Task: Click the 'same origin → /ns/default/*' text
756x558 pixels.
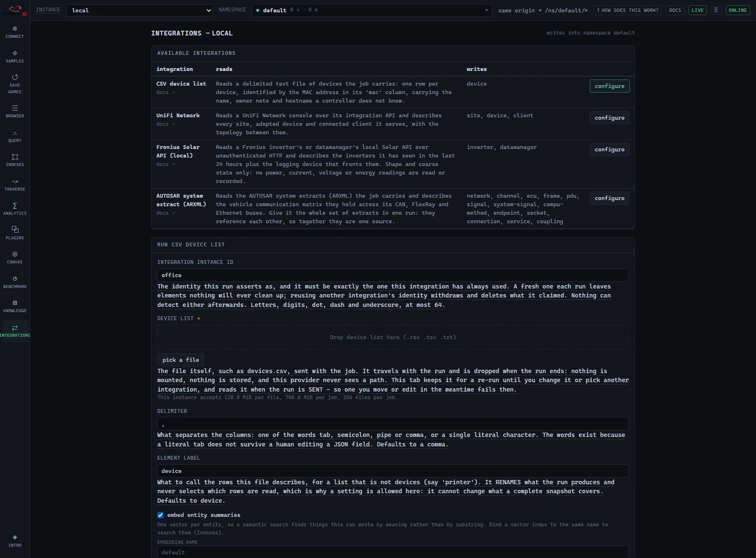Action: [543, 10]
